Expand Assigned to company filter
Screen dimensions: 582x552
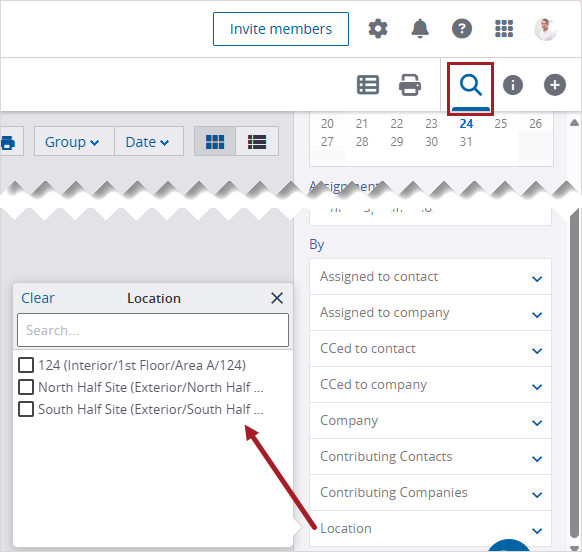coord(430,313)
